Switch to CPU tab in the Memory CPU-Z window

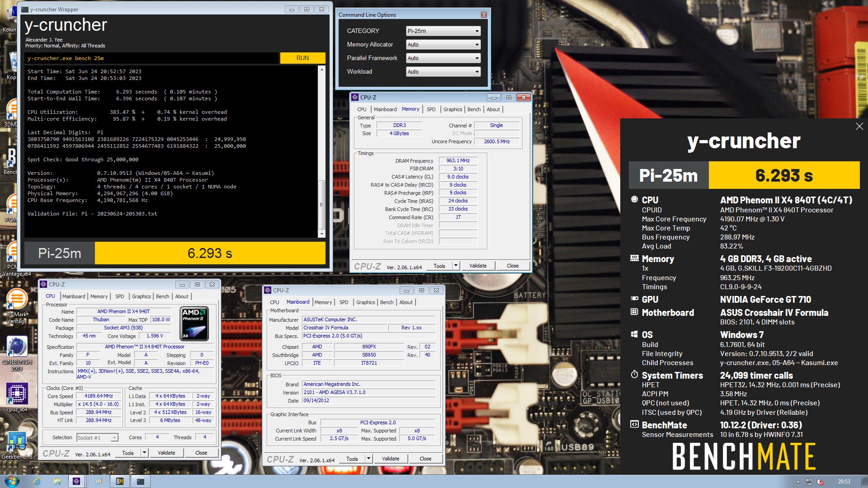coord(362,109)
